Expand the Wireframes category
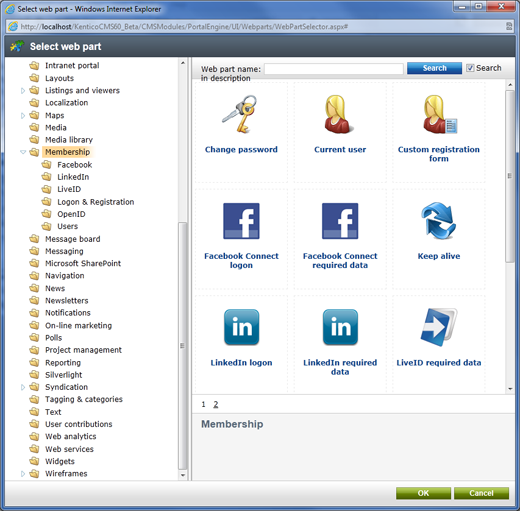520x511 pixels. (x=23, y=474)
